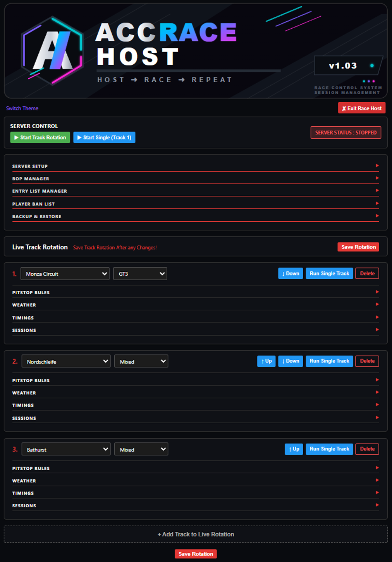Viewport: 392px width, 562px height.
Task: Move Monza Circuit down in rotation
Action: pos(291,274)
